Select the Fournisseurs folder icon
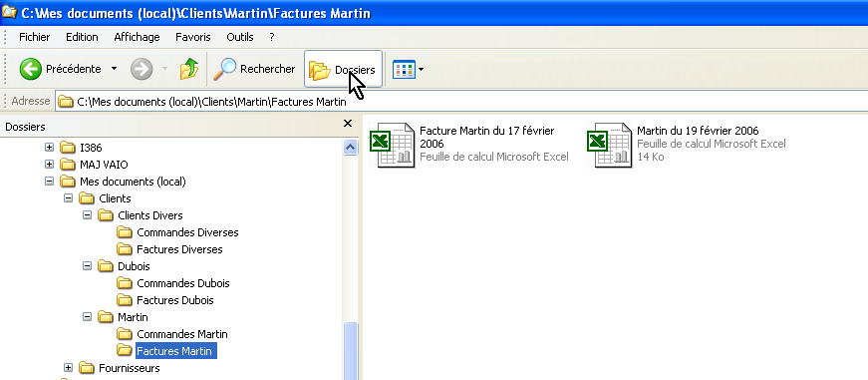This screenshot has height=380, width=868. pyautogui.click(x=87, y=368)
